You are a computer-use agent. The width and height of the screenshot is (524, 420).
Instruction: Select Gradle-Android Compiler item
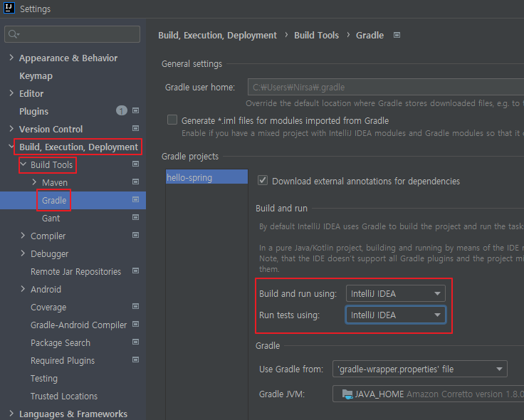pos(78,325)
